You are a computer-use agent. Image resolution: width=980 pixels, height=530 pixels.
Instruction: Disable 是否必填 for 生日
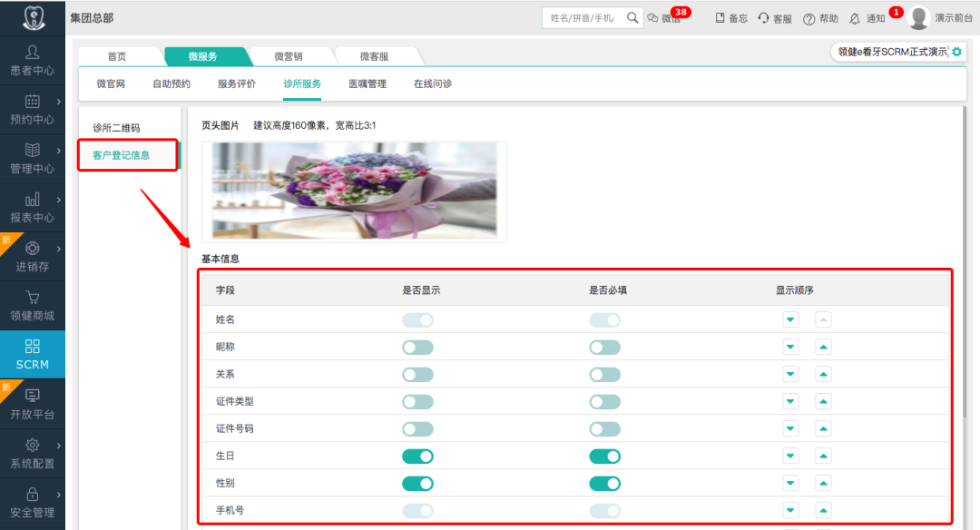pos(605,456)
